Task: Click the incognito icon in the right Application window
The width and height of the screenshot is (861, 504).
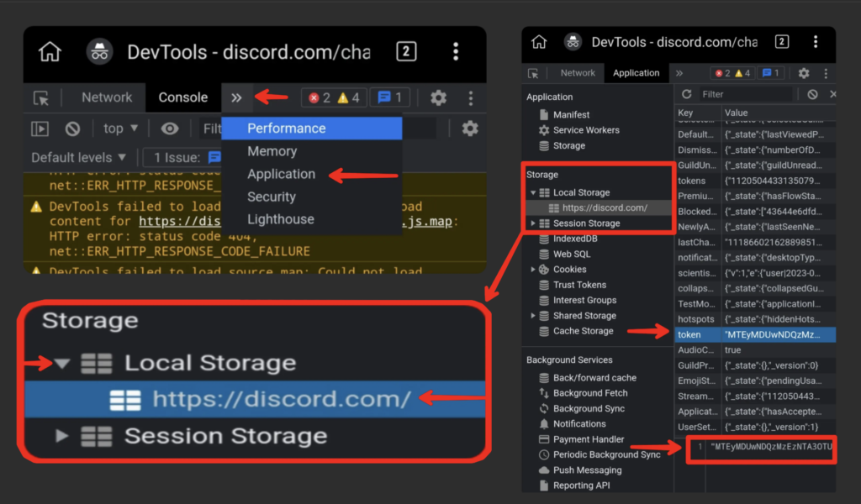Action: 573,42
